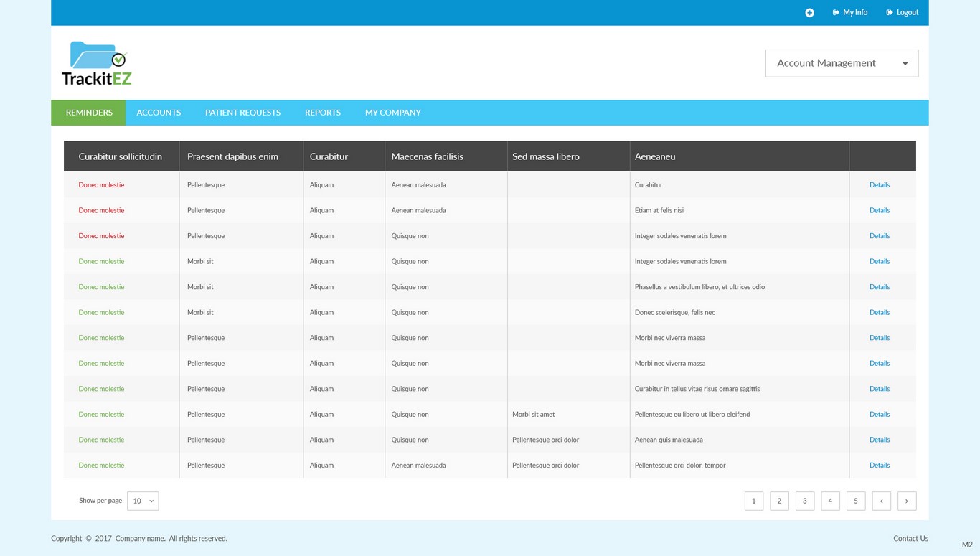Jump to page 3 in pagination

point(804,501)
